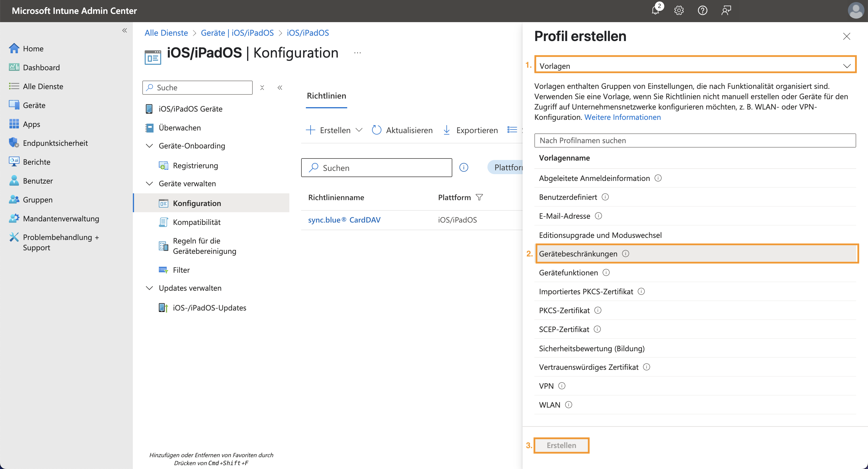868x469 pixels.
Task: Clear the Suche menu search
Action: coord(262,88)
